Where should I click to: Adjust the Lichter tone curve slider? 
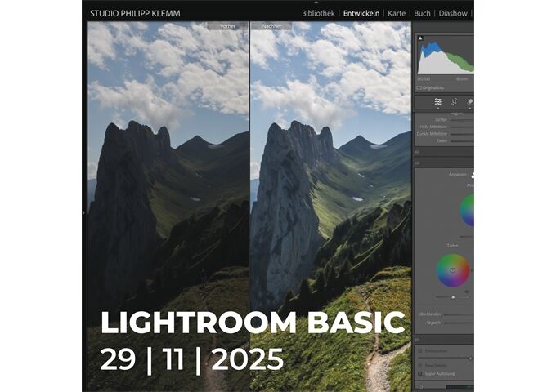coord(462,120)
